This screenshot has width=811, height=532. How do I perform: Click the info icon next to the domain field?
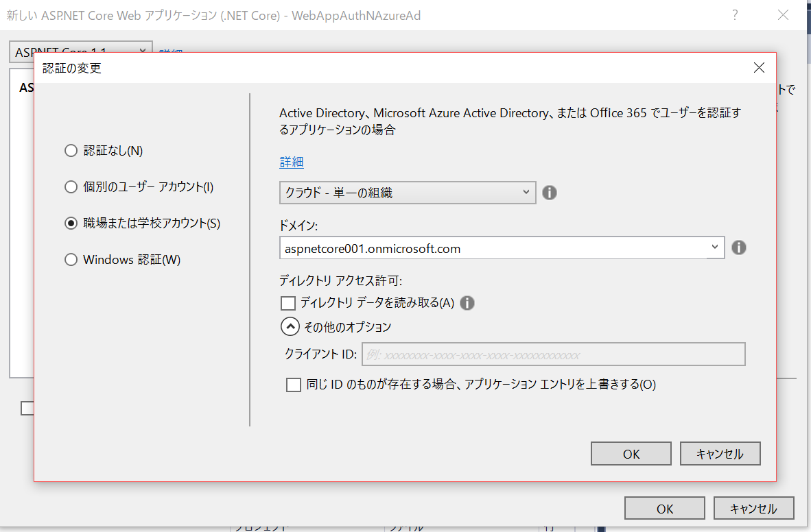[x=739, y=247]
